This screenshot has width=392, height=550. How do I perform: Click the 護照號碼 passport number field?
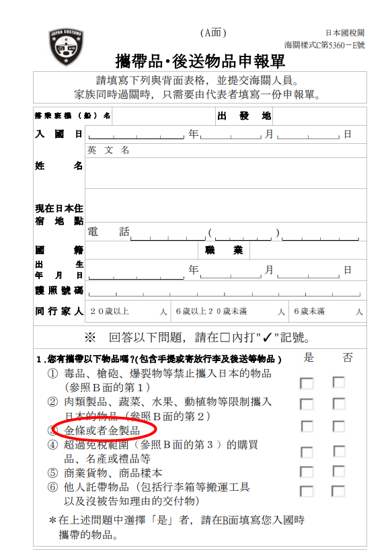pyautogui.click(x=226, y=290)
